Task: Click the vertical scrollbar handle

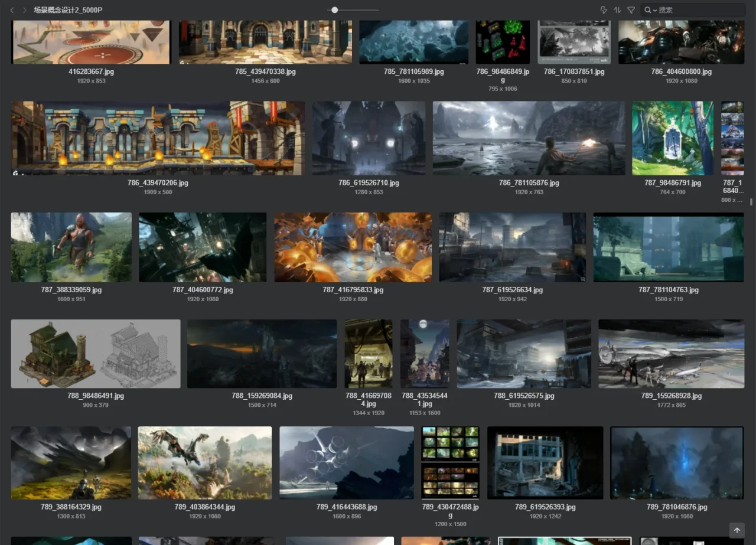Action: coord(751,202)
